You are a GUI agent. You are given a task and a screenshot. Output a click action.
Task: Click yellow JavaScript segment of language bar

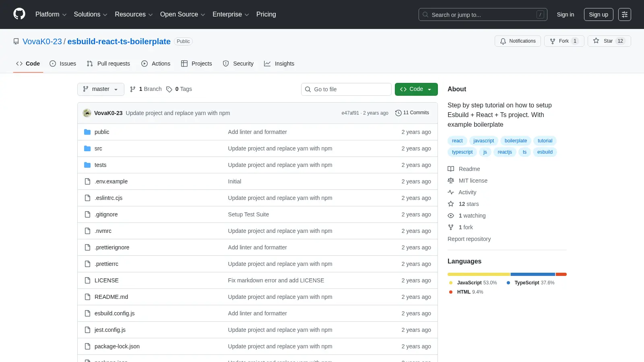[x=479, y=274]
